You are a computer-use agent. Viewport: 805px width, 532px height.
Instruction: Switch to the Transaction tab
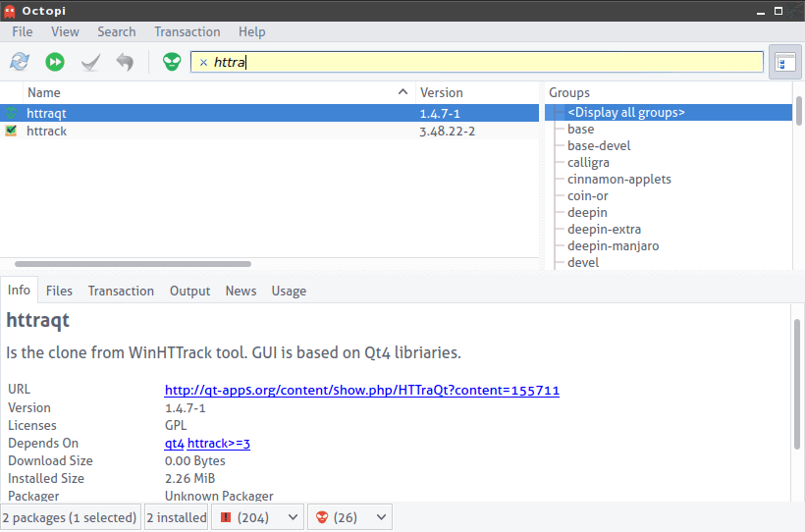(121, 291)
